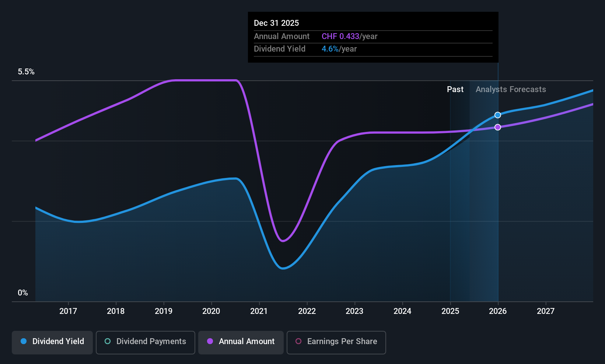Click the CHF 0.433/year tooltip value
This screenshot has width=605, height=364.
(x=349, y=36)
